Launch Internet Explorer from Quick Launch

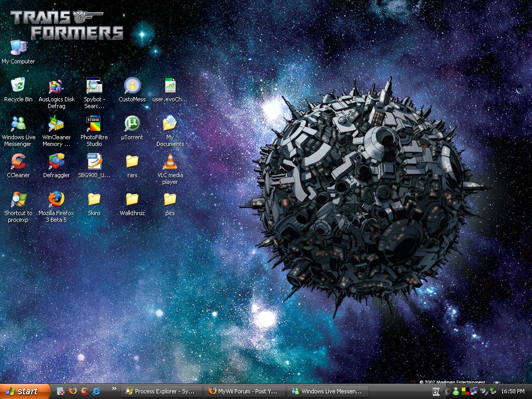pyautogui.click(x=96, y=391)
